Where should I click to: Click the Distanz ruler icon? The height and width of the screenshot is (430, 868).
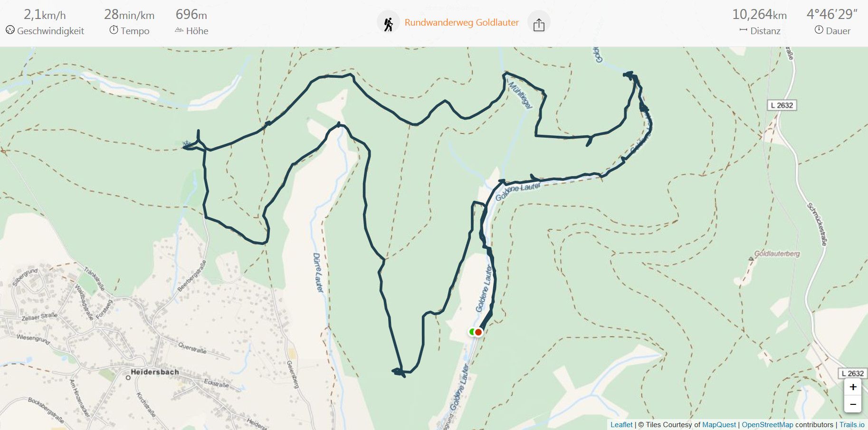click(743, 30)
